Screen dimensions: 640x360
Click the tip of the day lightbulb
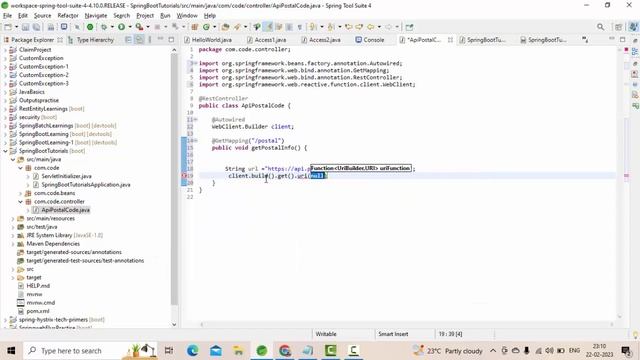pos(635,334)
